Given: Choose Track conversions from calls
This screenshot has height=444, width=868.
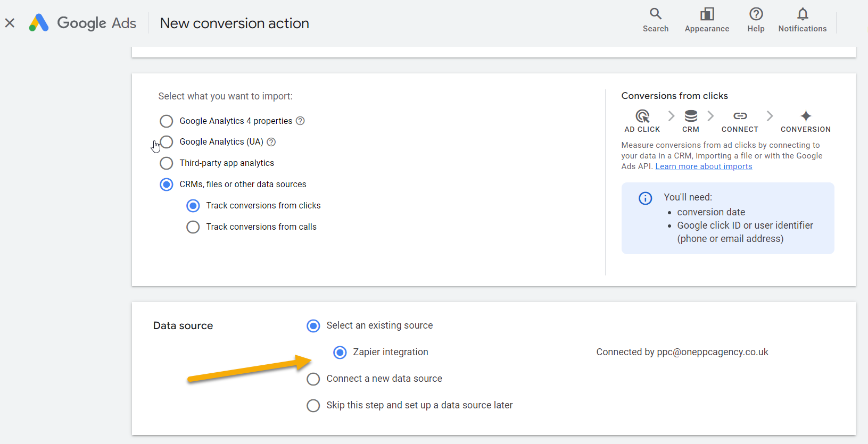Looking at the screenshot, I should coord(193,227).
